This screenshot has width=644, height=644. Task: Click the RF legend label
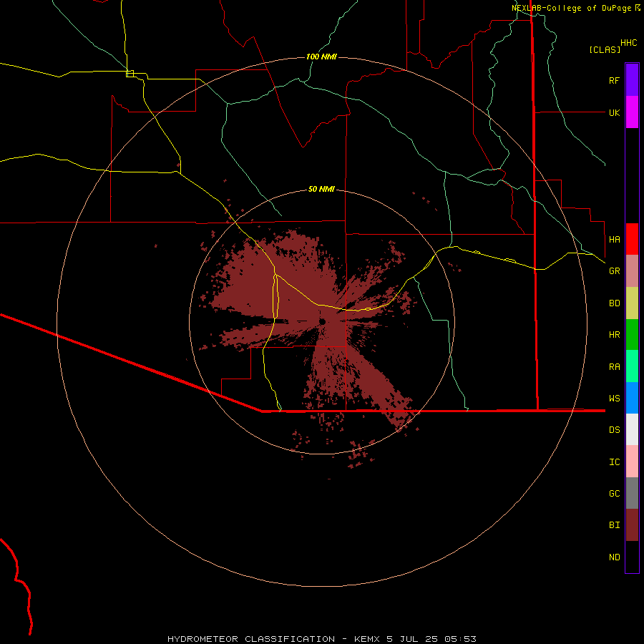[x=614, y=80]
